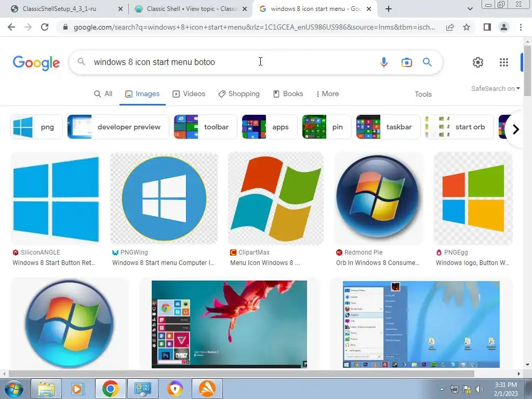Select the toolbar suggestion chip
Screen dimensions: 532x399
[205, 127]
